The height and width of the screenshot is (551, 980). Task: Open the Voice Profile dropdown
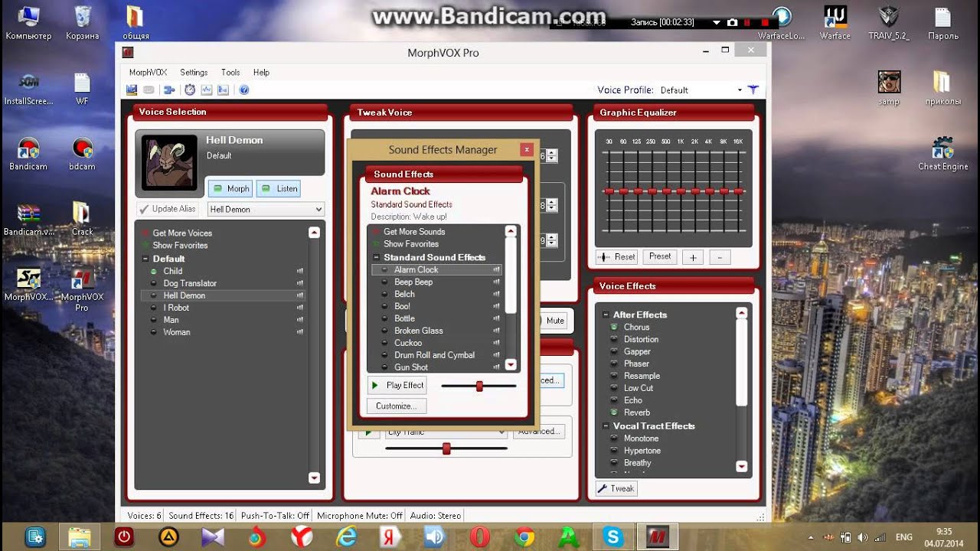click(x=740, y=90)
